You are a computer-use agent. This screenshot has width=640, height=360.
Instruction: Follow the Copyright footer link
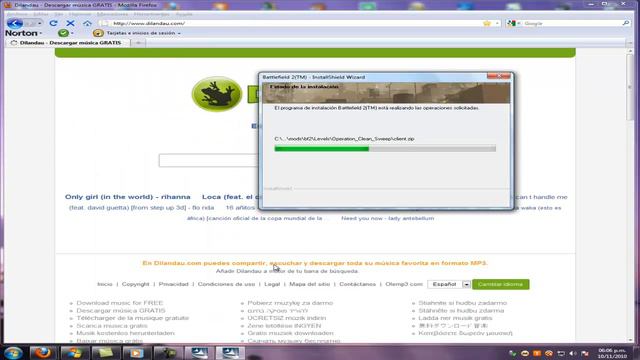point(136,284)
